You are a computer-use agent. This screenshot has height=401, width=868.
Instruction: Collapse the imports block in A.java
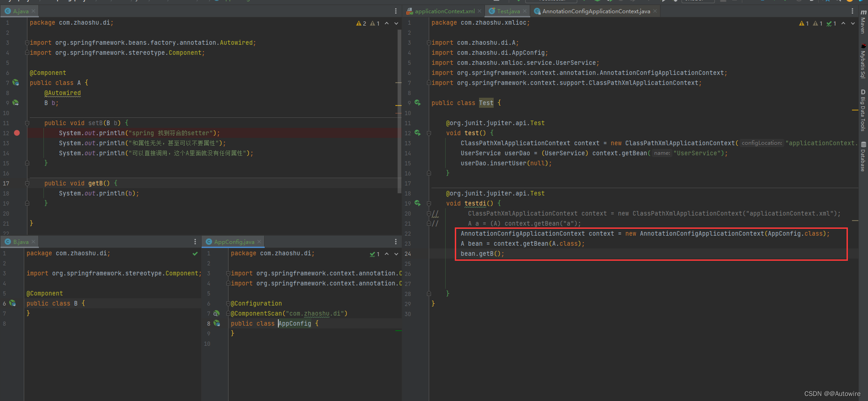tap(27, 42)
